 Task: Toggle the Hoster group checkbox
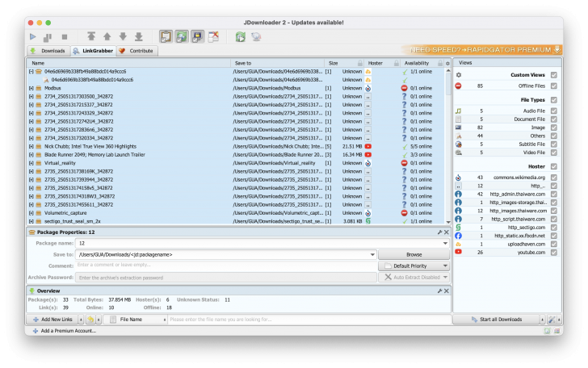[x=554, y=166]
